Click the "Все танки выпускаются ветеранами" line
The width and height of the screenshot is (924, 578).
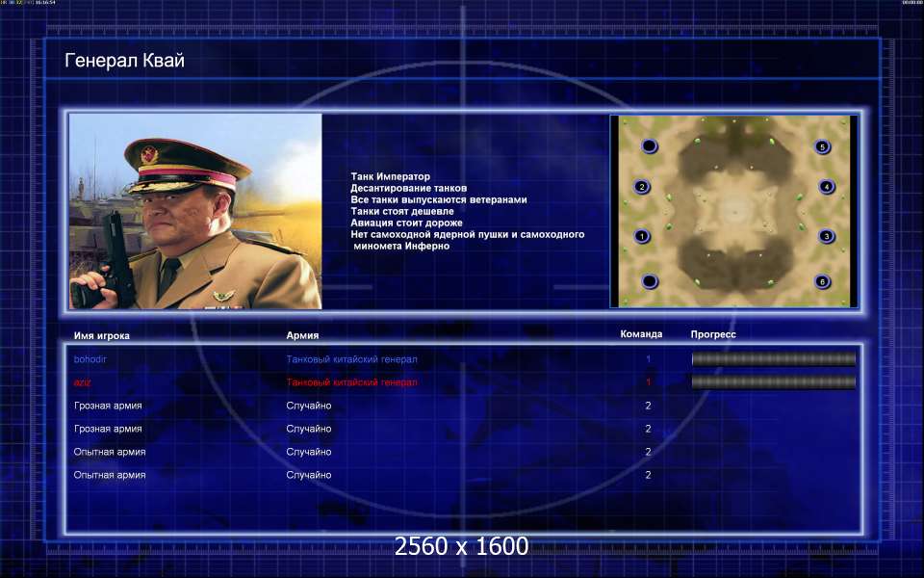pyautogui.click(x=439, y=199)
